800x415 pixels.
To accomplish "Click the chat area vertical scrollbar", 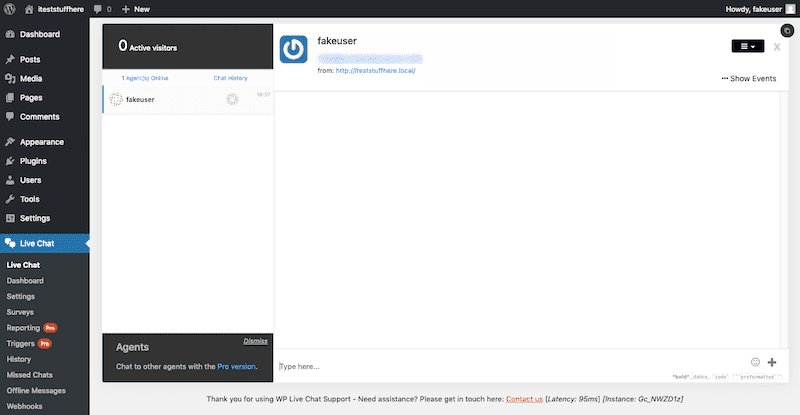I will [x=784, y=219].
